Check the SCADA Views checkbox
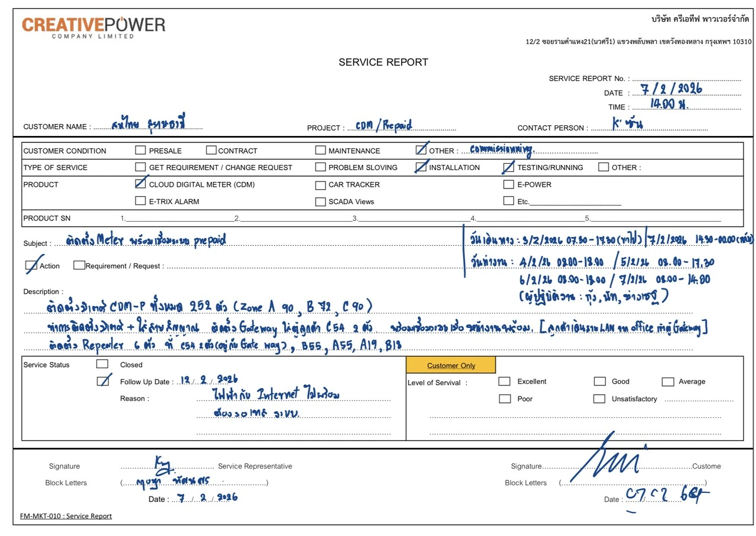Screen dimensions: 756x536 (320, 202)
